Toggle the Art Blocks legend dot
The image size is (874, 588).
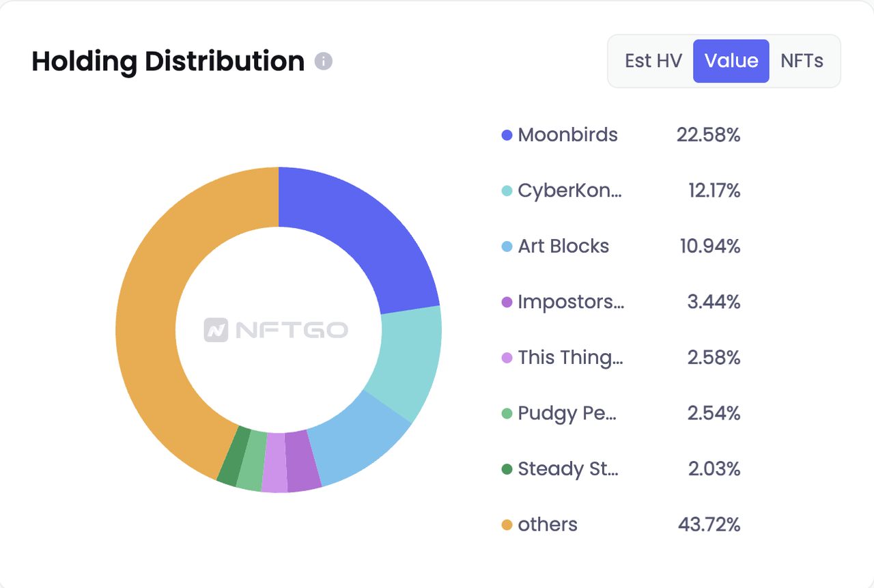click(507, 247)
